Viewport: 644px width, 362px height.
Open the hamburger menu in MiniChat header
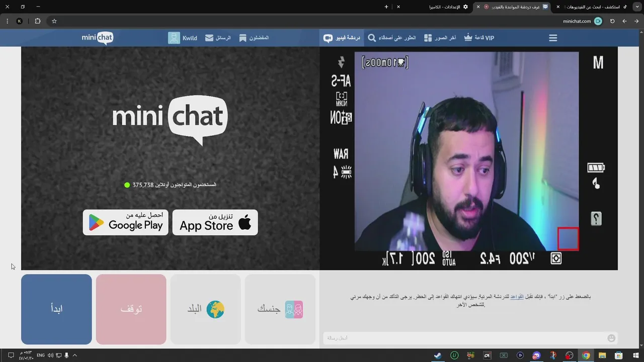click(553, 38)
